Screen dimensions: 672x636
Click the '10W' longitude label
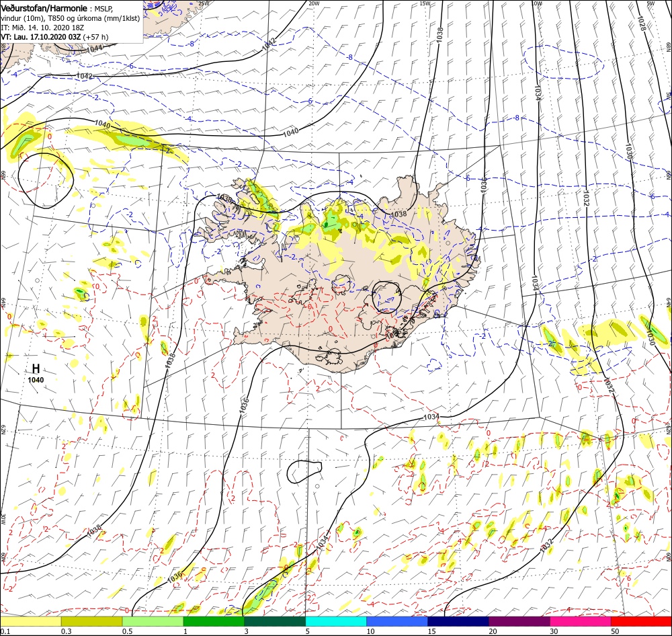click(536, 3)
